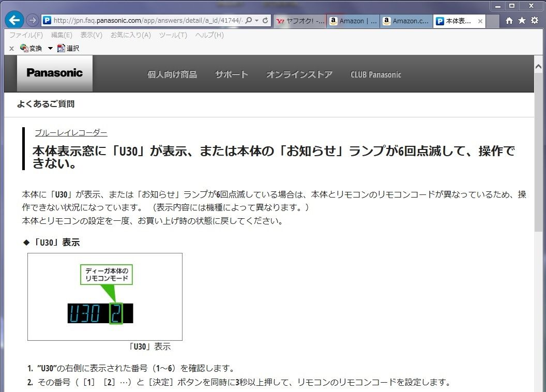Open the 表示(V) menu
546x392 pixels.
(x=91, y=35)
